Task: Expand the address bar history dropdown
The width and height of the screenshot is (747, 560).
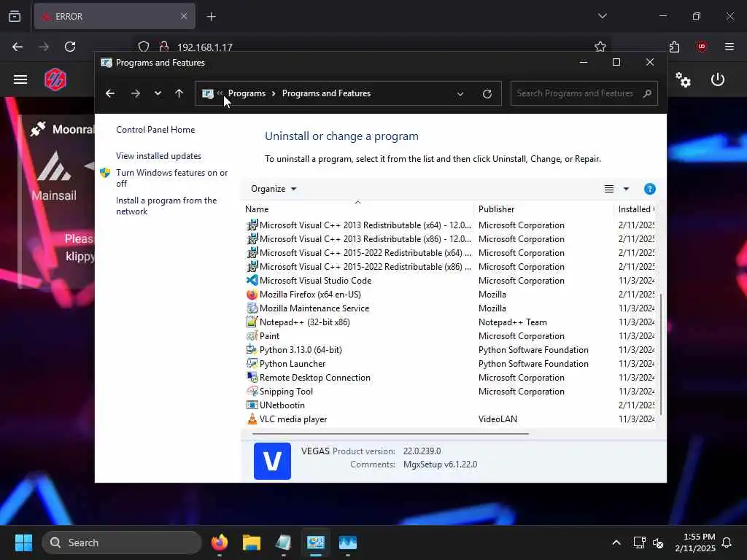Action: [x=460, y=94]
